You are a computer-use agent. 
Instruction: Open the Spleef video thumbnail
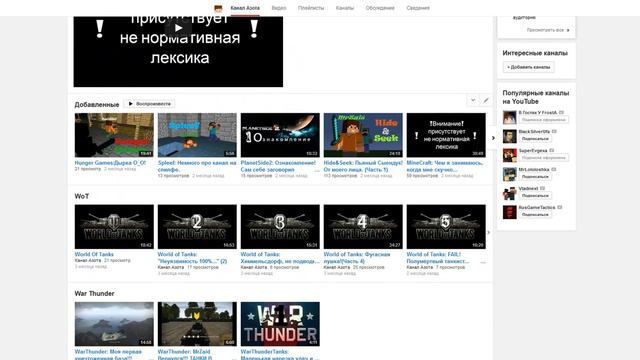tap(197, 135)
